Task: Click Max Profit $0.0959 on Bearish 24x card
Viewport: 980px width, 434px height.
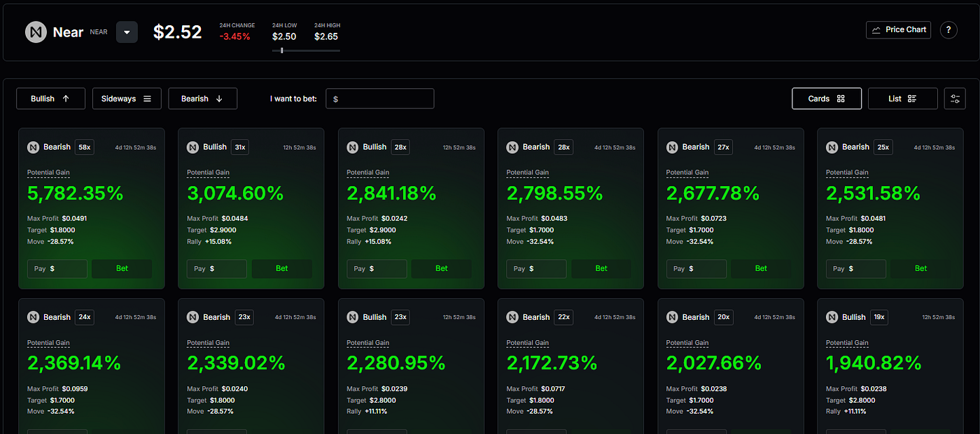Action: click(x=57, y=388)
